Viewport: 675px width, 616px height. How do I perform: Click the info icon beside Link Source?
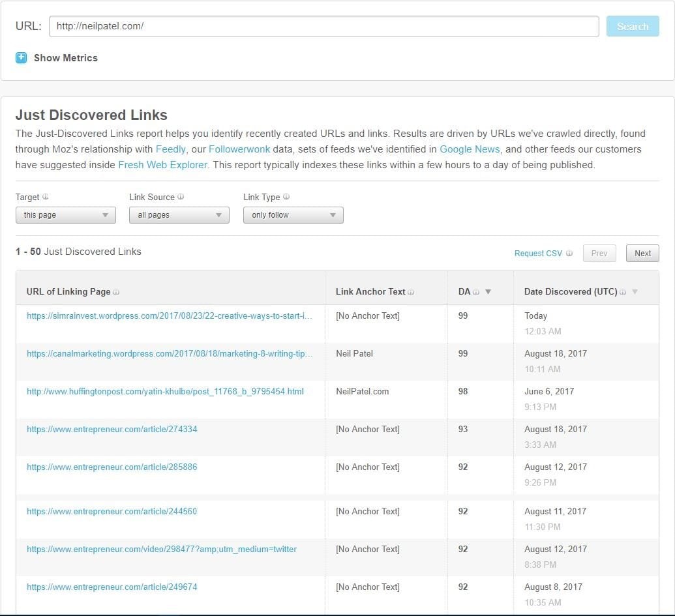181,197
